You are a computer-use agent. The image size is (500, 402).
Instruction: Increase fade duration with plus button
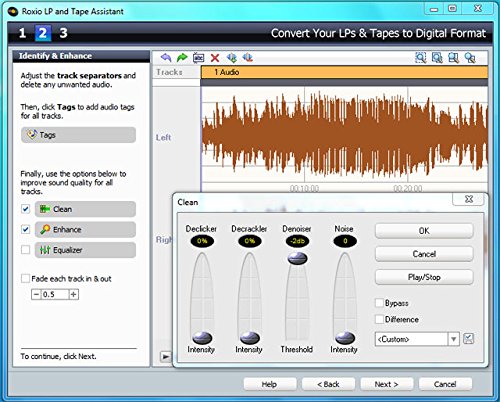point(74,294)
